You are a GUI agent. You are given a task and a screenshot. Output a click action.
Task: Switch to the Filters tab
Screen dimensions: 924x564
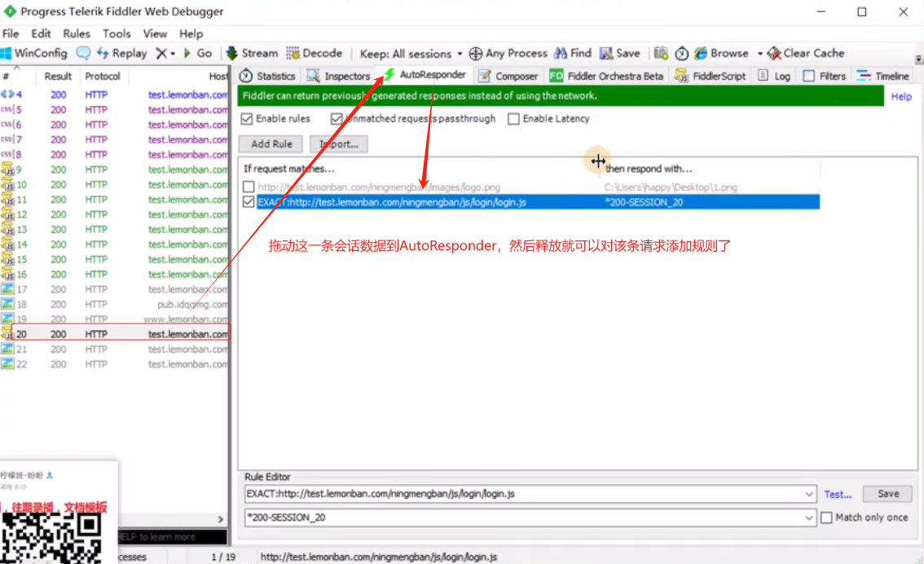pyautogui.click(x=825, y=76)
